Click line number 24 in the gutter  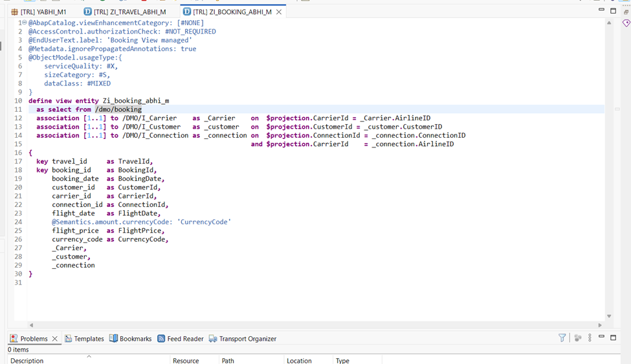click(18, 222)
